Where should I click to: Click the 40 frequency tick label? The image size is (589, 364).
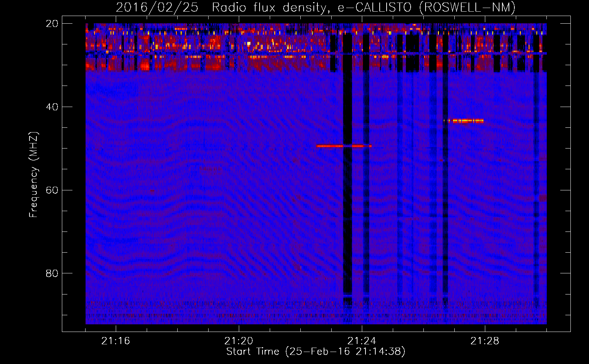52,107
